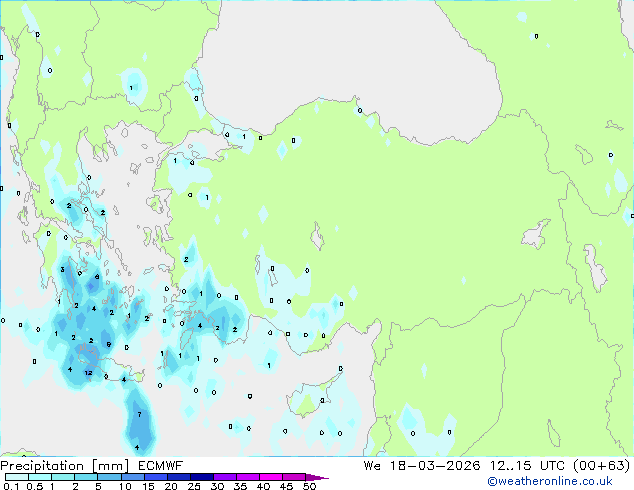Pick the 1–2 mm legend color swatch

(63, 477)
